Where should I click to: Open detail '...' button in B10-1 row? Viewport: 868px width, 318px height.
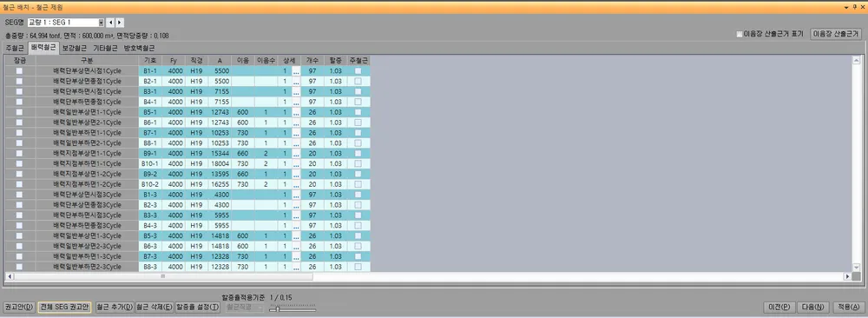pos(296,164)
